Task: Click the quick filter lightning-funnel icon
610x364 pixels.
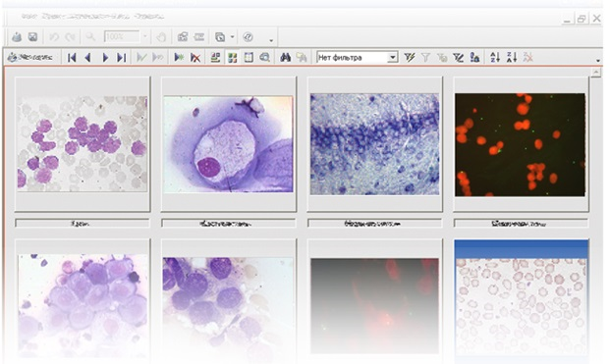Action: [x=409, y=58]
